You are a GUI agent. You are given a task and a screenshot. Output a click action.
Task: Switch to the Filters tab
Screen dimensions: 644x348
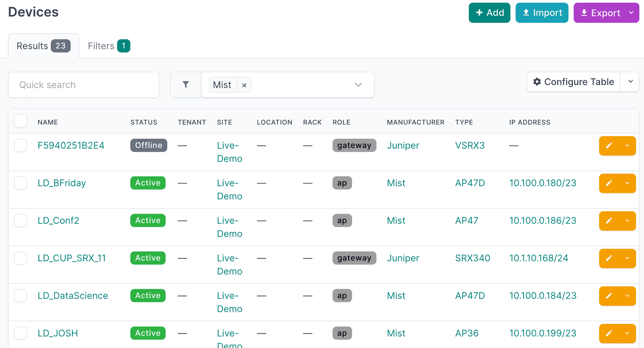point(108,46)
